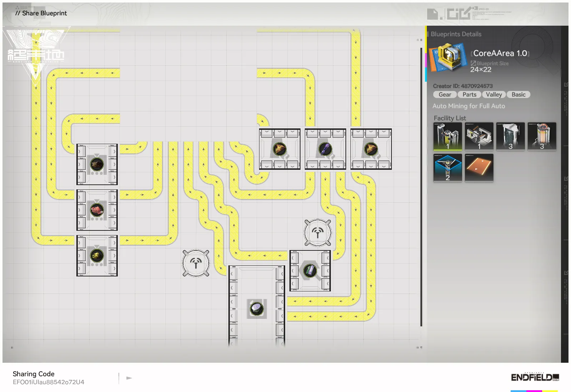Click the Parts tag
571x392 pixels.
(x=469, y=95)
